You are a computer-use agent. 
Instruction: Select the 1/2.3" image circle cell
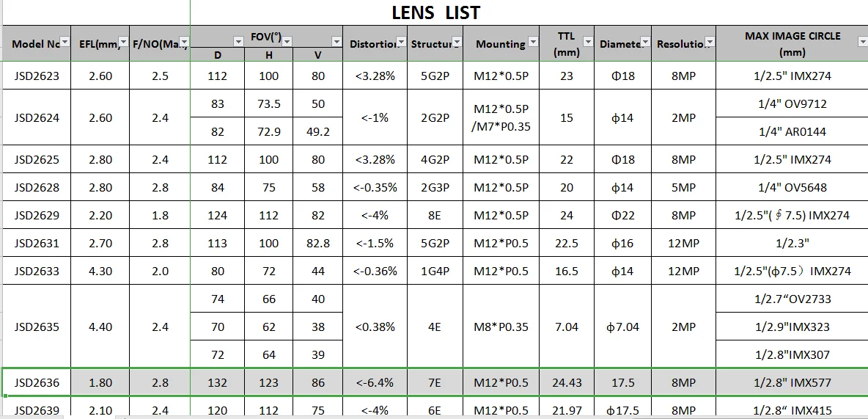[x=791, y=243]
